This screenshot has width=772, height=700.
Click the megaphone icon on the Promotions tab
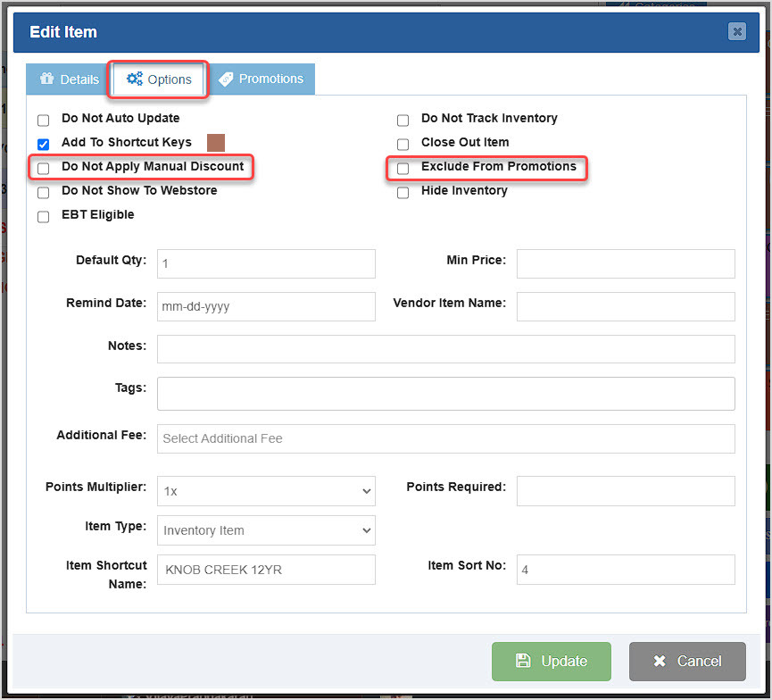228,79
